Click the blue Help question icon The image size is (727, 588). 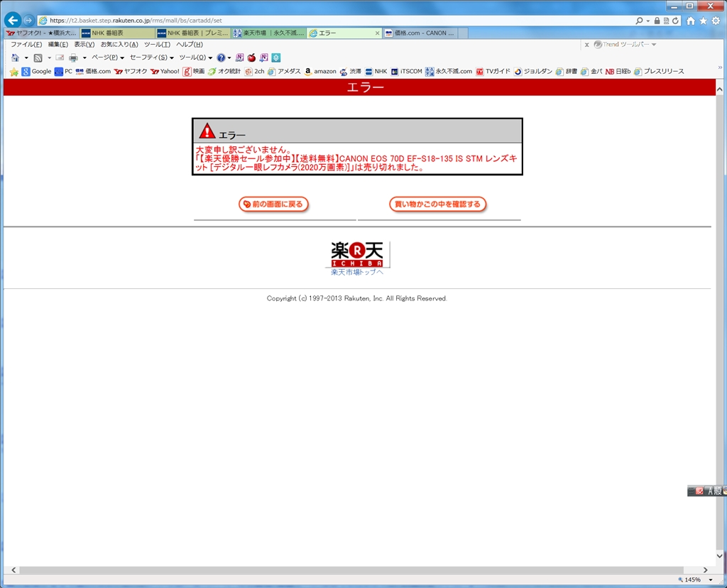pyautogui.click(x=222, y=58)
